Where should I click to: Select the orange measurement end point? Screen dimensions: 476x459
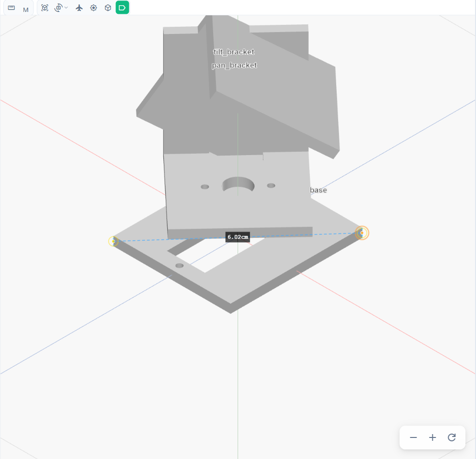pyautogui.click(x=362, y=233)
